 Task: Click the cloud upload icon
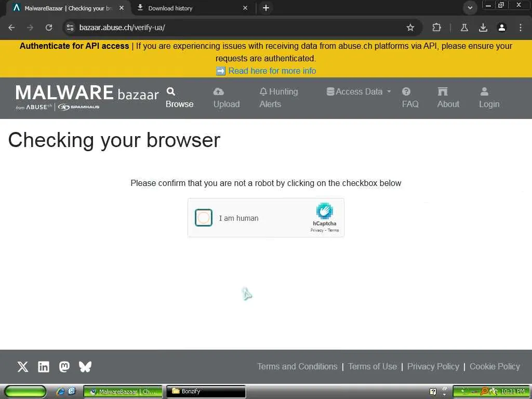click(x=219, y=91)
